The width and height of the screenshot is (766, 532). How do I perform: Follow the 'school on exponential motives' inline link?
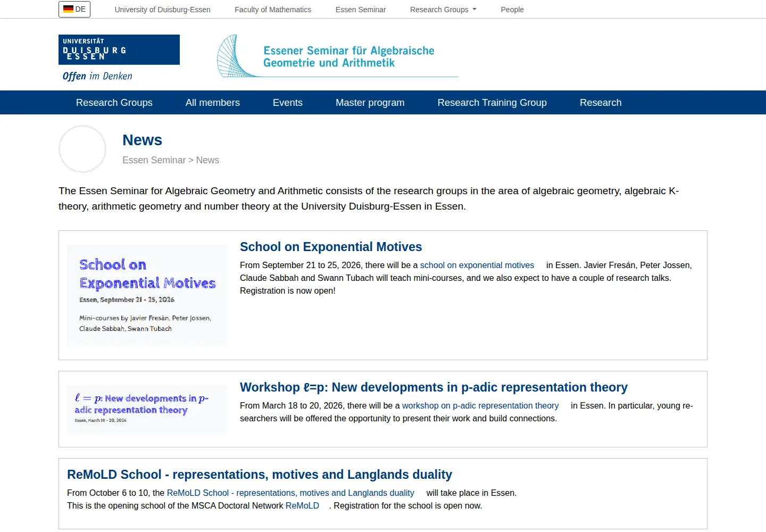click(x=477, y=265)
